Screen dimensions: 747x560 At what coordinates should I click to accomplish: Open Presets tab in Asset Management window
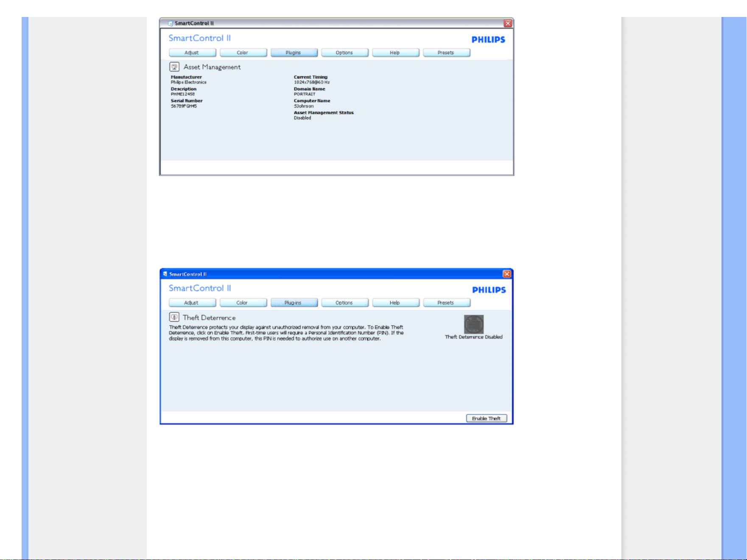click(x=446, y=53)
